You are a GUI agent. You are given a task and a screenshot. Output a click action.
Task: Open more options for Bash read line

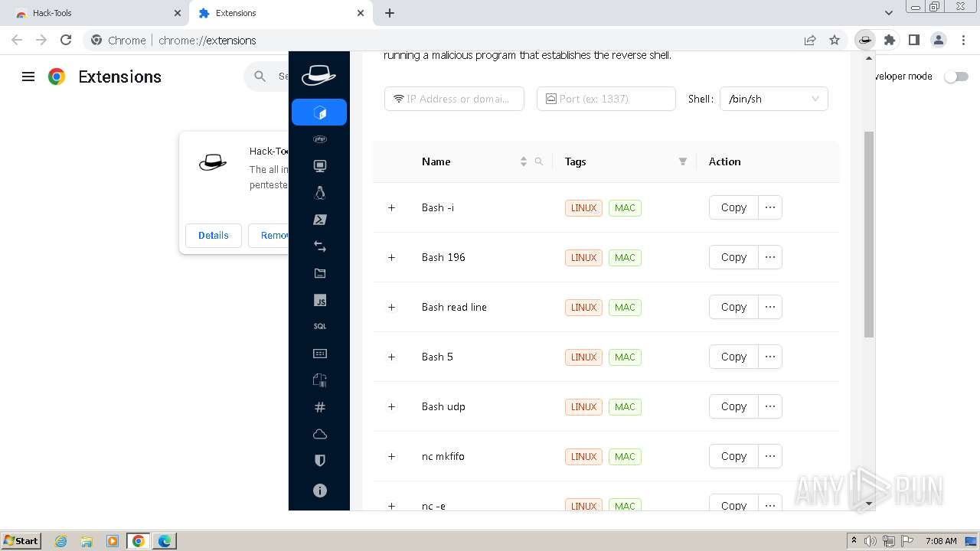[770, 307]
